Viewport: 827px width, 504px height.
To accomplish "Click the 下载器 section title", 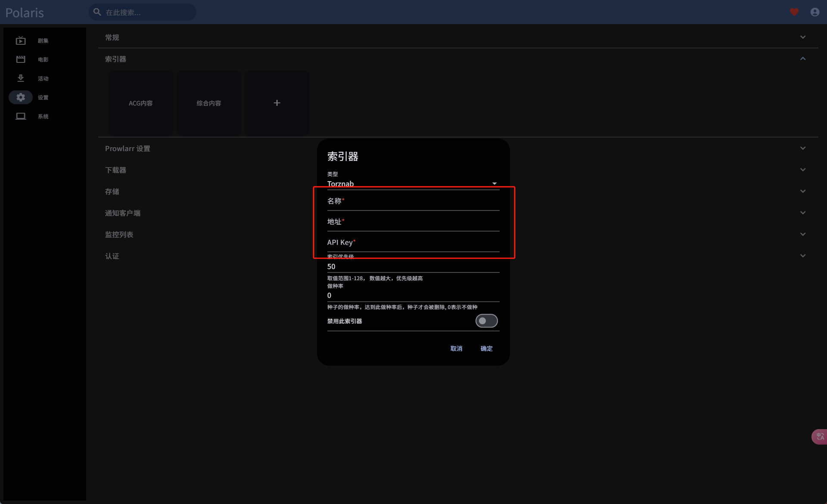I will tap(115, 170).
